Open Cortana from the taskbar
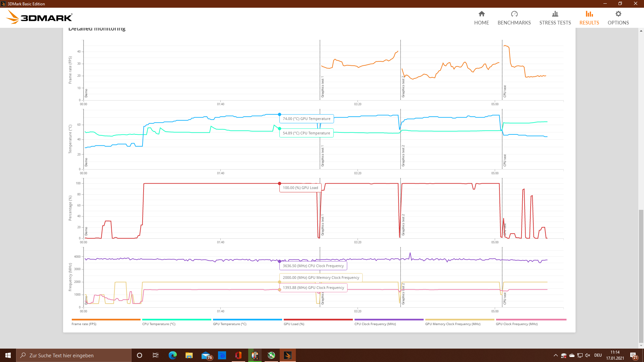 (x=140, y=355)
